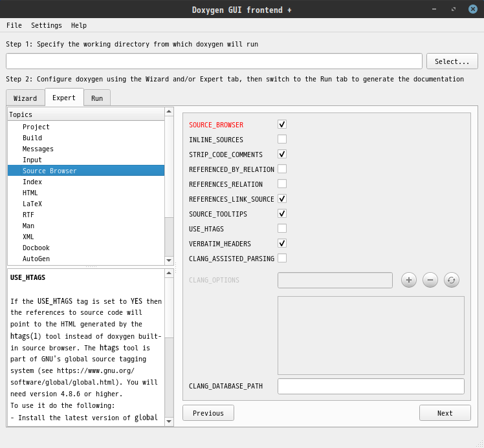Click the Select... directory button
The height and width of the screenshot is (448, 484).
click(x=452, y=61)
